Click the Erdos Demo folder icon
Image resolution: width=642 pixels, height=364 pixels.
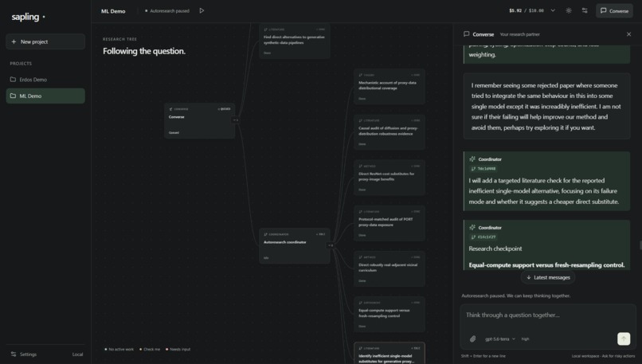[x=13, y=80]
